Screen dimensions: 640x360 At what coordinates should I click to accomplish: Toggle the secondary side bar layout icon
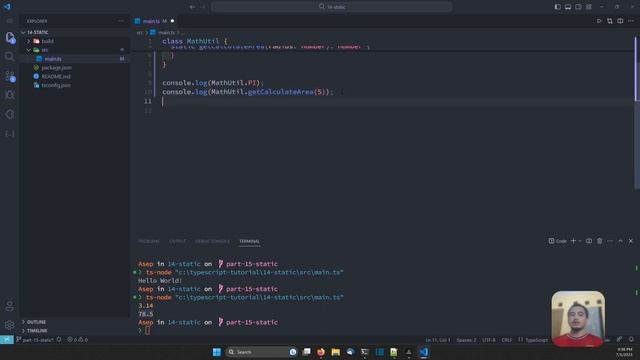coord(578,7)
